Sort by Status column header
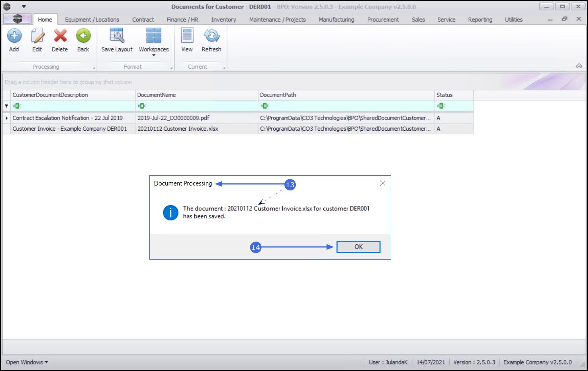 tap(454, 95)
